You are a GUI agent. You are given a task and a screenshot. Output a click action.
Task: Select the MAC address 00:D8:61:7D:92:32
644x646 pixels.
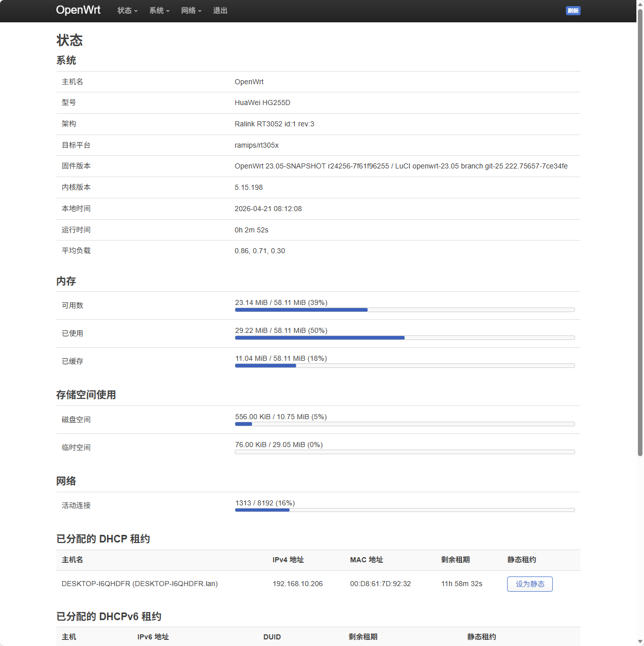380,584
